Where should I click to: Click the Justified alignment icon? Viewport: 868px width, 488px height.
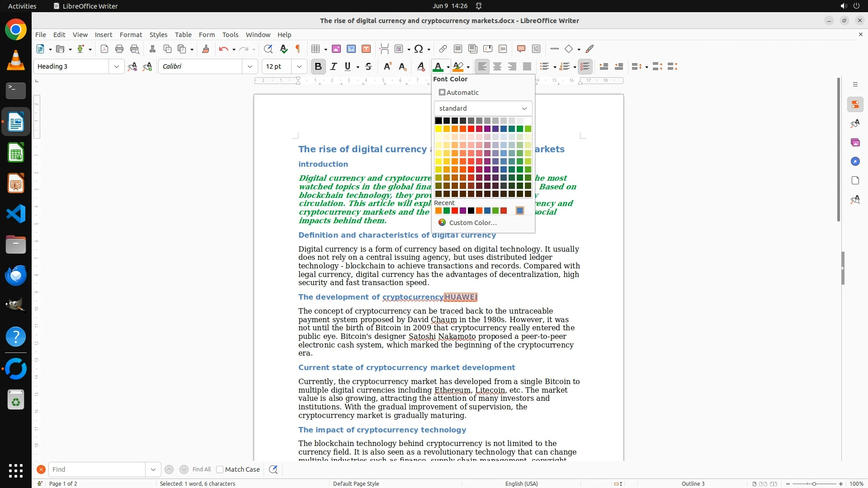527,66
